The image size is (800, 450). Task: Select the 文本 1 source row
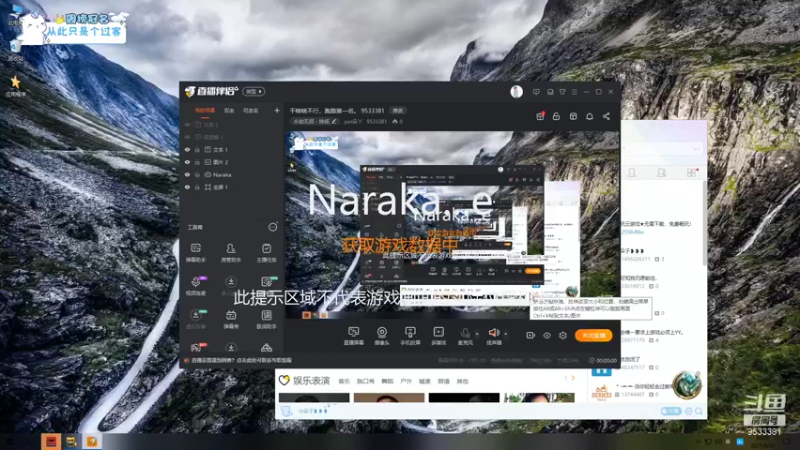tap(231, 150)
